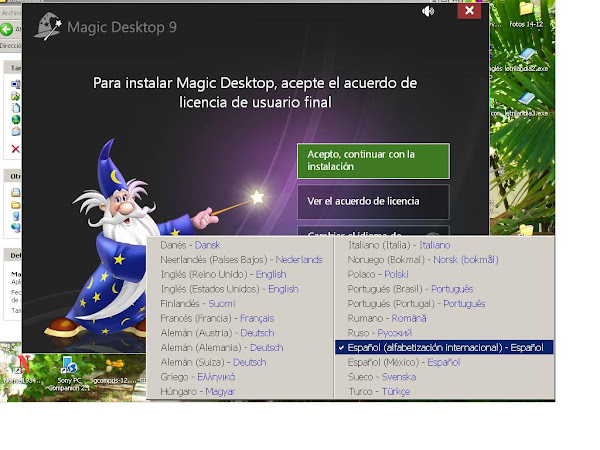Image resolution: width=600 pixels, height=450 pixels.
Task: Select Alemán (Suiza) - Deutsch
Action: point(213,362)
